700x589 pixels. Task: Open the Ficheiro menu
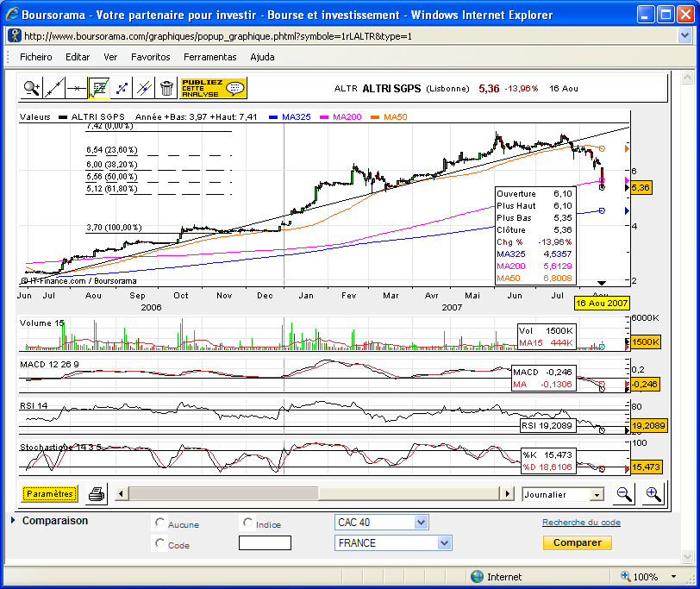35,57
